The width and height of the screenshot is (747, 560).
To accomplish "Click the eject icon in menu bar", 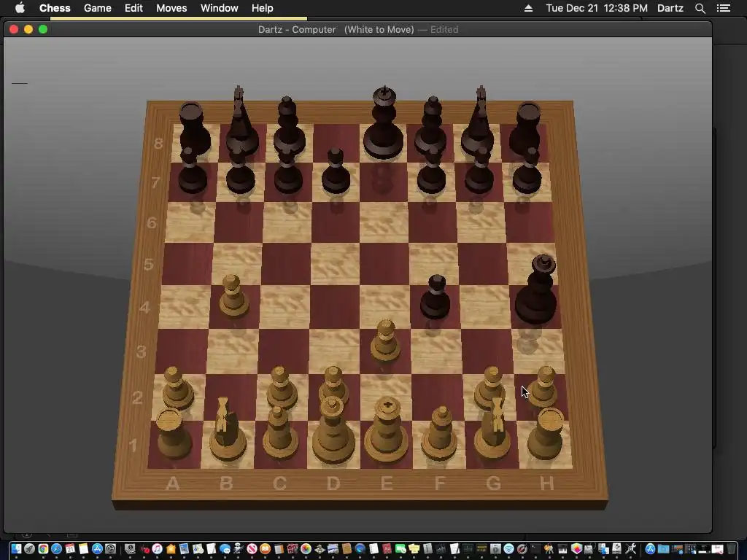I will [528, 8].
